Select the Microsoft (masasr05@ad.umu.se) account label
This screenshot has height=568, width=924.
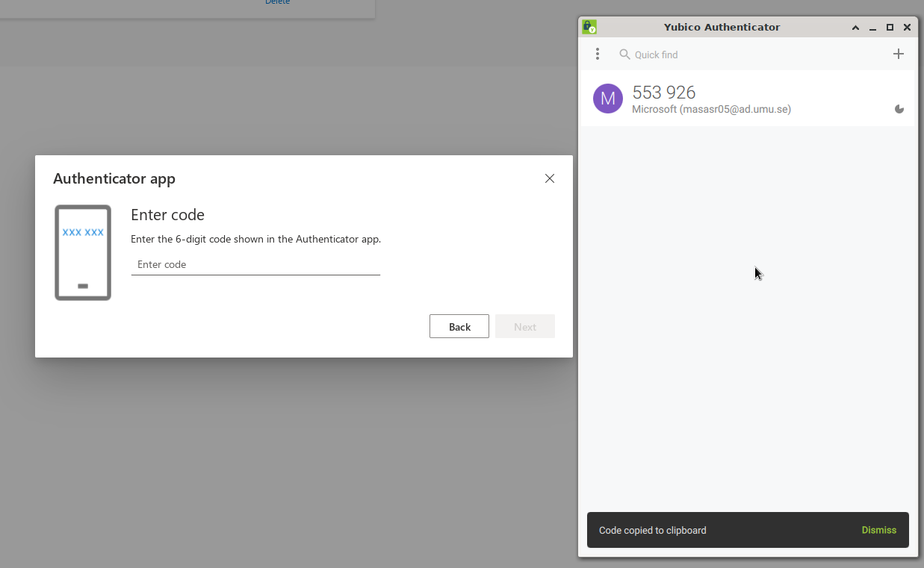click(711, 109)
